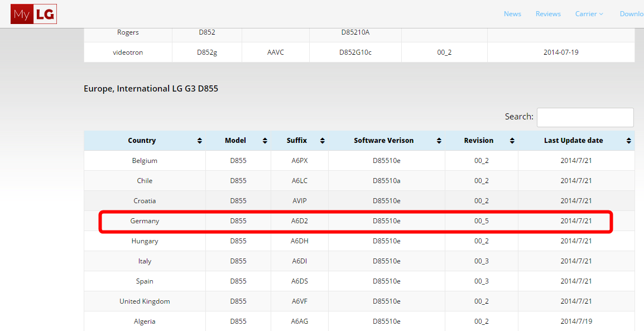This screenshot has width=644, height=331.
Task: Click the Belgium country cell
Action: 145,161
